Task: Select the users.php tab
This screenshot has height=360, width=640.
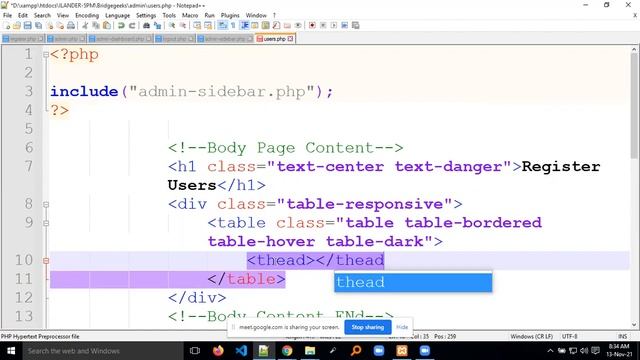Action: (x=274, y=39)
